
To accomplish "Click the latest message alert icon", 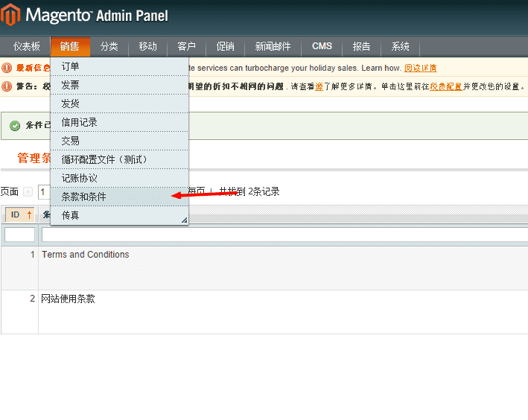I will point(7,68).
